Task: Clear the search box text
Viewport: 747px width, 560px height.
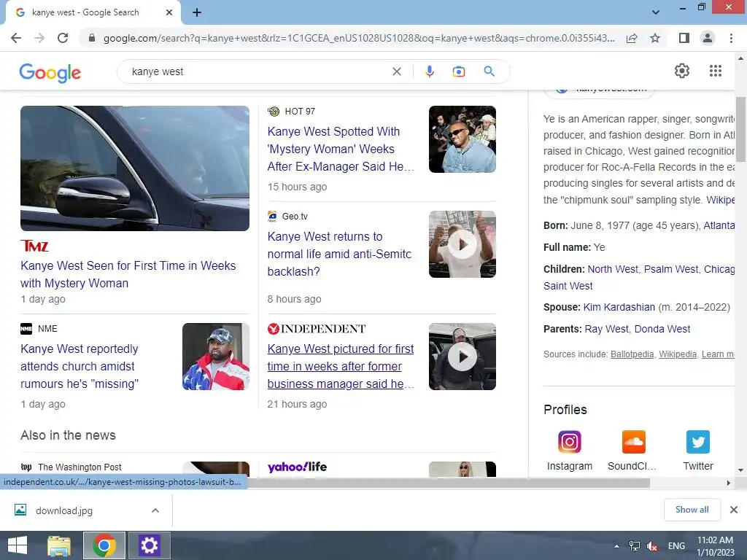Action: [x=396, y=71]
